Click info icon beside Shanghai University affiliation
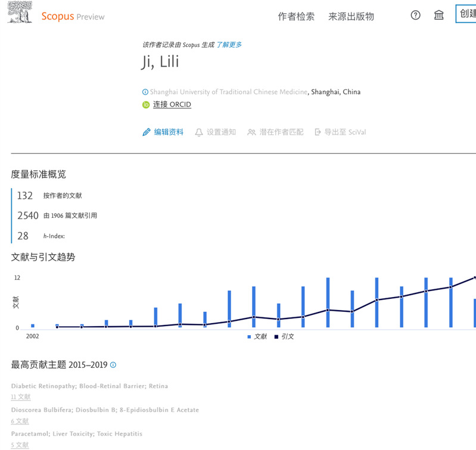The image size is (476, 450). pos(145,92)
